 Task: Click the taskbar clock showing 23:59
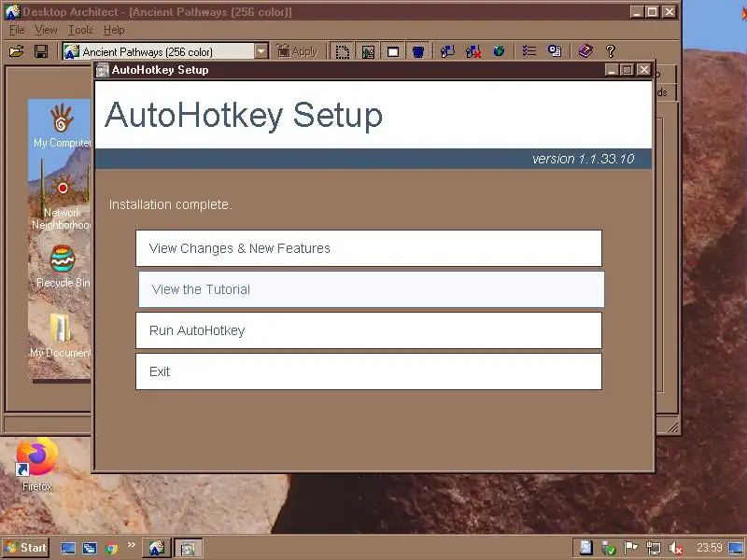(710, 548)
